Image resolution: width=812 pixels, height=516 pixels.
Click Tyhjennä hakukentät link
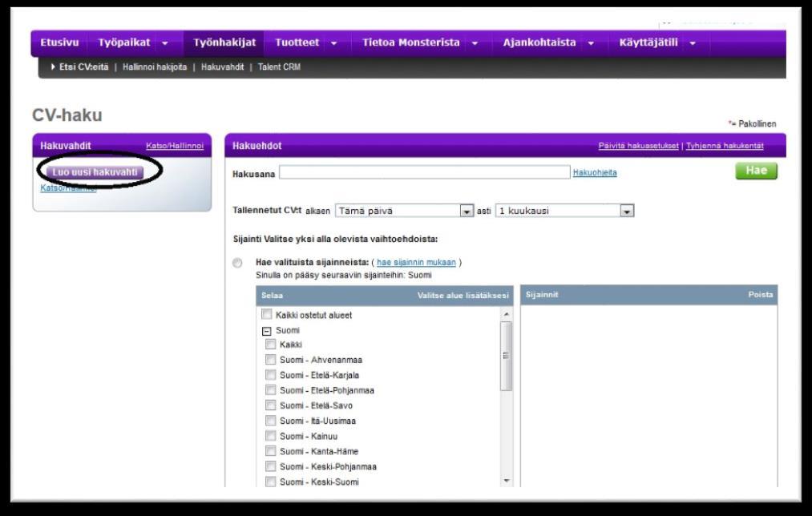point(725,146)
